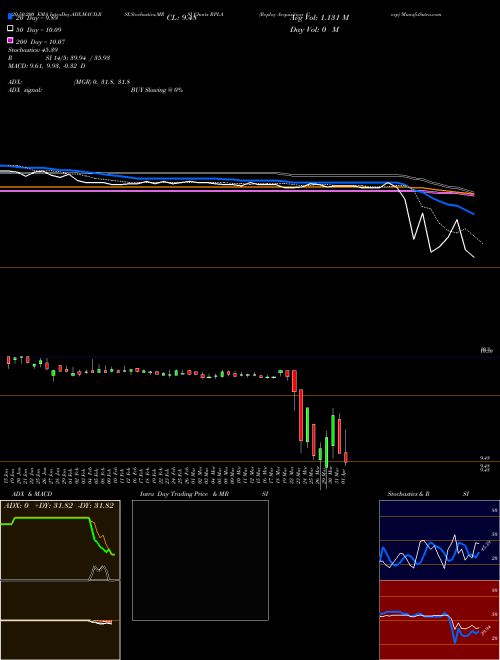Click the 'Stochastics: 45.39' reading
This screenshot has width=500, height=660.
tap(33, 50)
